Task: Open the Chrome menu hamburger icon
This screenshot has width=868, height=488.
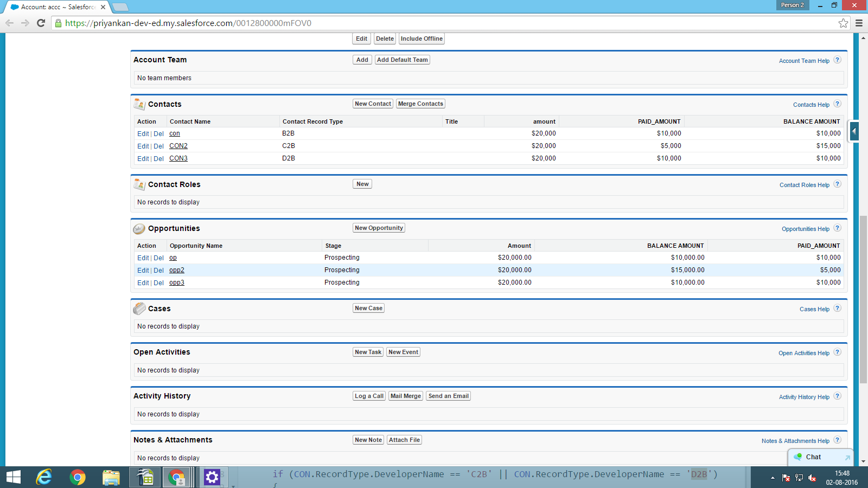Action: point(859,23)
